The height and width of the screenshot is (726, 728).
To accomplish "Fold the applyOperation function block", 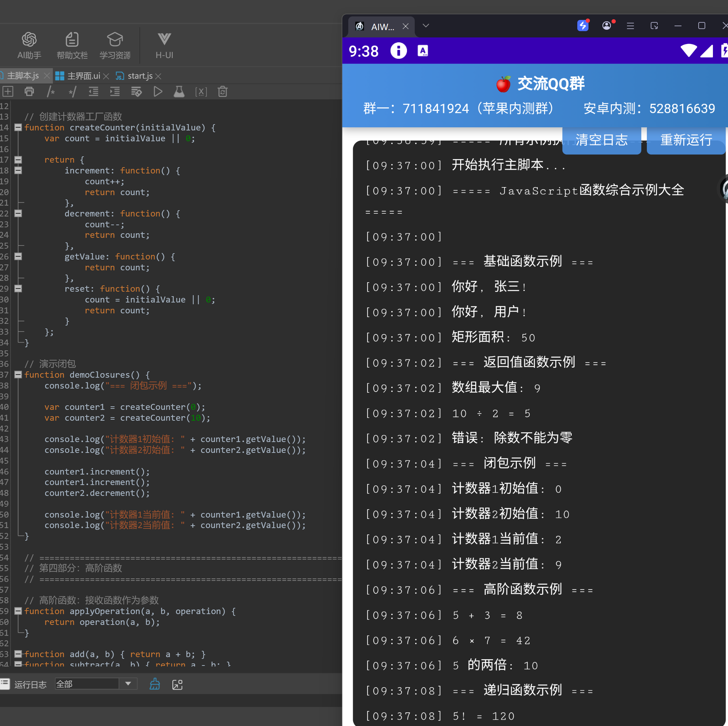I will [18, 611].
